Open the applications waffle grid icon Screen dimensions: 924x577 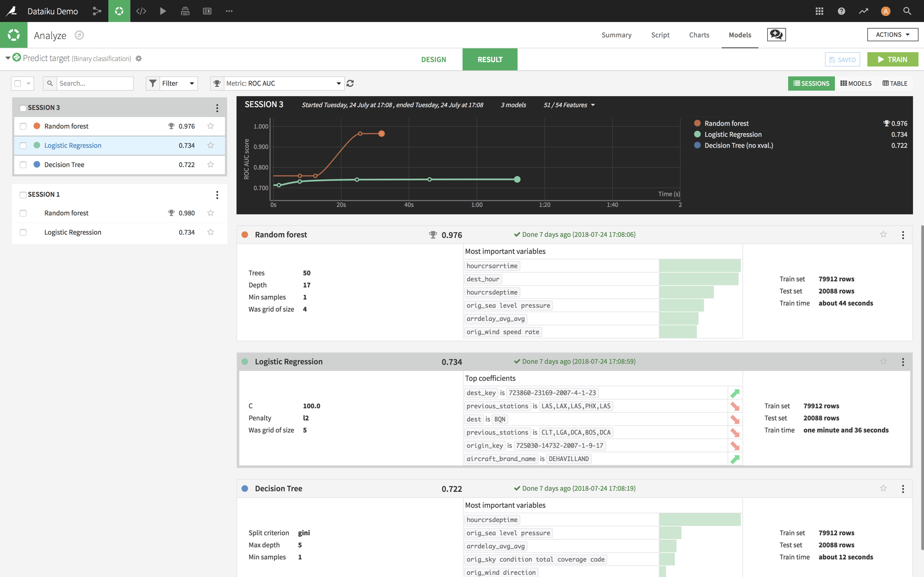point(819,11)
